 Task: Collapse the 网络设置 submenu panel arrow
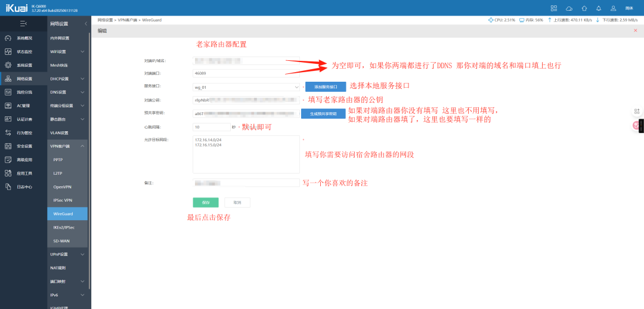(x=85, y=24)
